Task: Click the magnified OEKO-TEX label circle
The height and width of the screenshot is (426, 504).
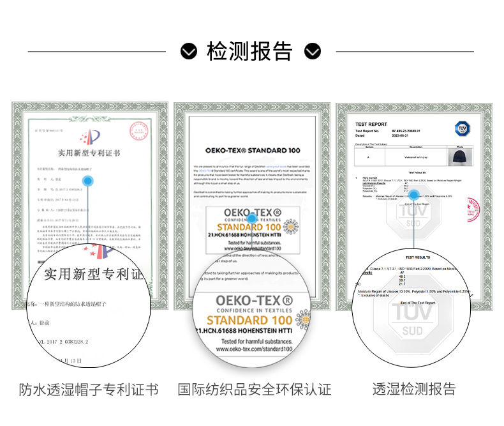Action: click(x=251, y=310)
